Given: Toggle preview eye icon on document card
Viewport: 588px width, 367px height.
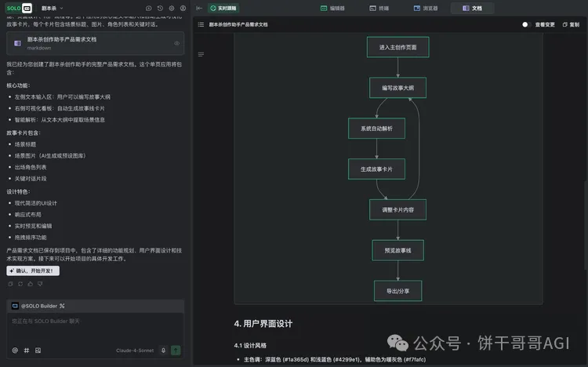Looking at the screenshot, I should pos(176,43).
